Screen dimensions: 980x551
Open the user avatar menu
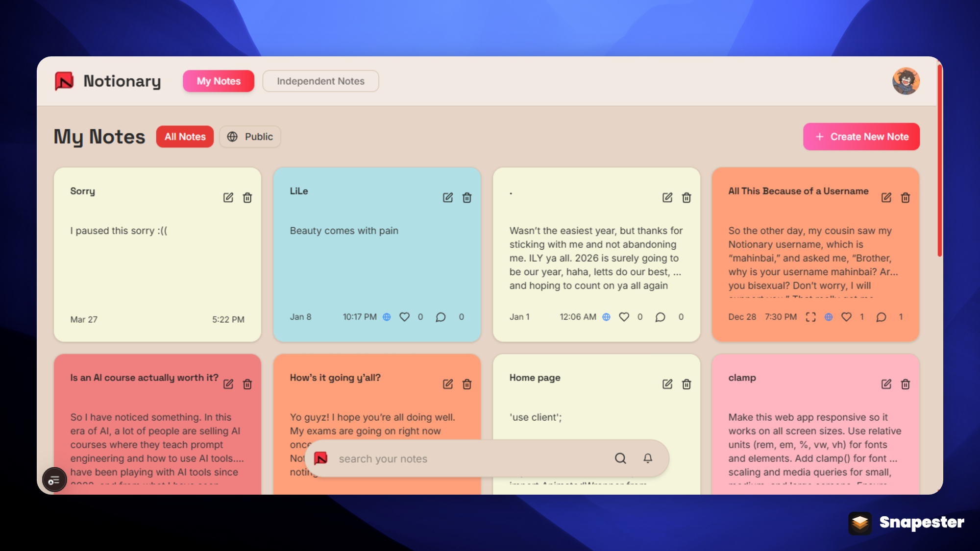tap(906, 81)
